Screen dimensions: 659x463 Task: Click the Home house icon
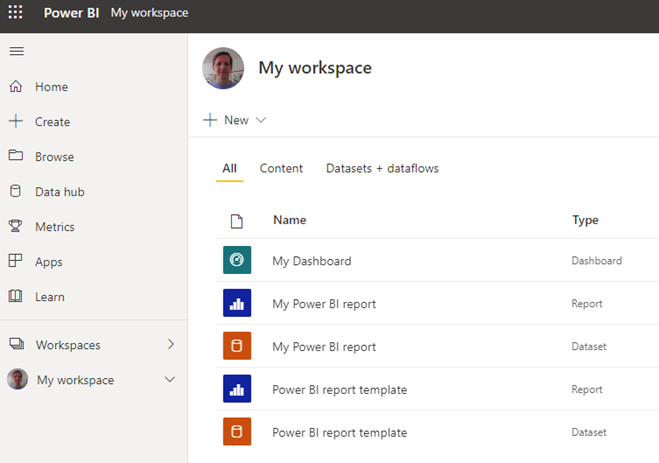coord(16,86)
